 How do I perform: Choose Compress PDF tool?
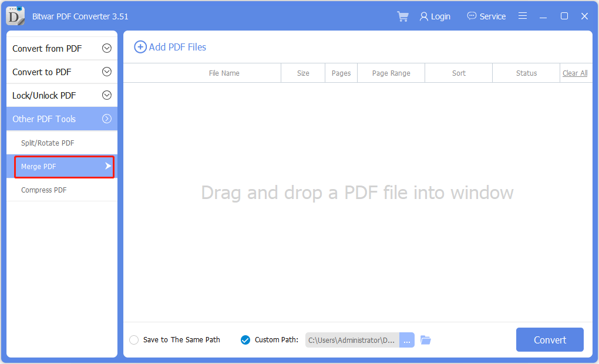click(44, 190)
